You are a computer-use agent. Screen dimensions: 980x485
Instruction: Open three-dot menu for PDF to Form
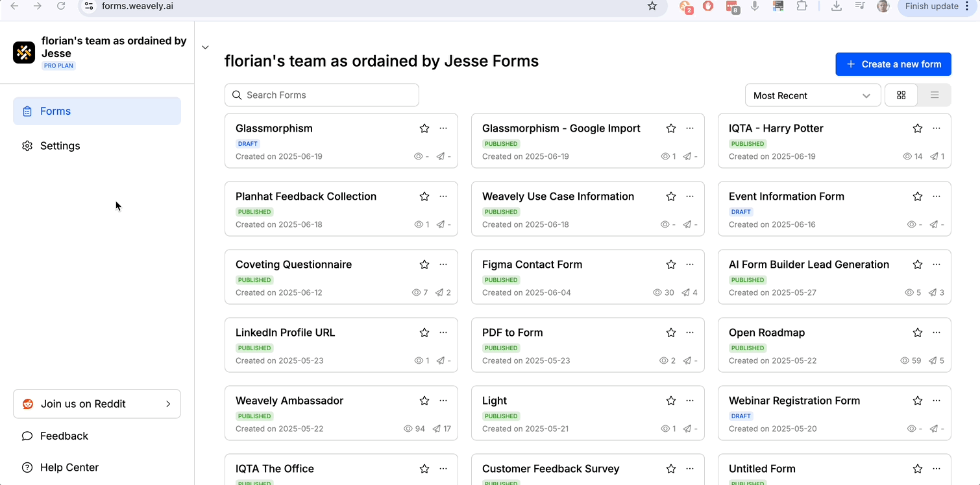[x=690, y=333]
